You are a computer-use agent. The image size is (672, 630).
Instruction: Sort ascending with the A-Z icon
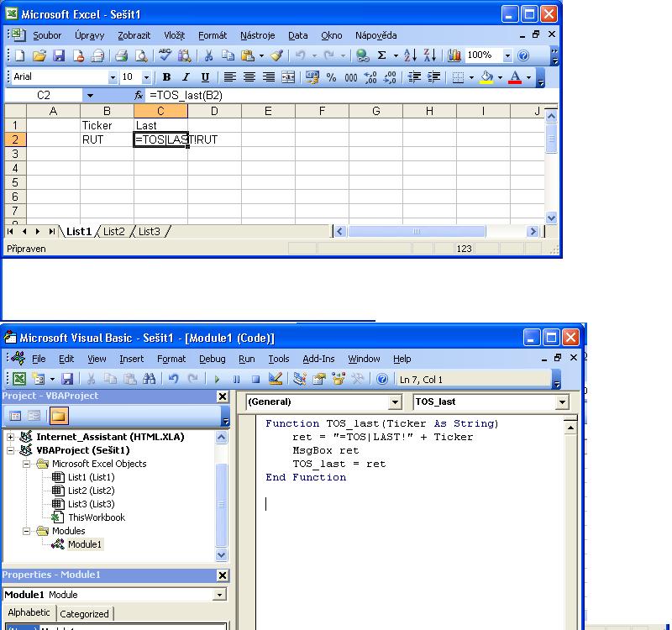[410, 55]
